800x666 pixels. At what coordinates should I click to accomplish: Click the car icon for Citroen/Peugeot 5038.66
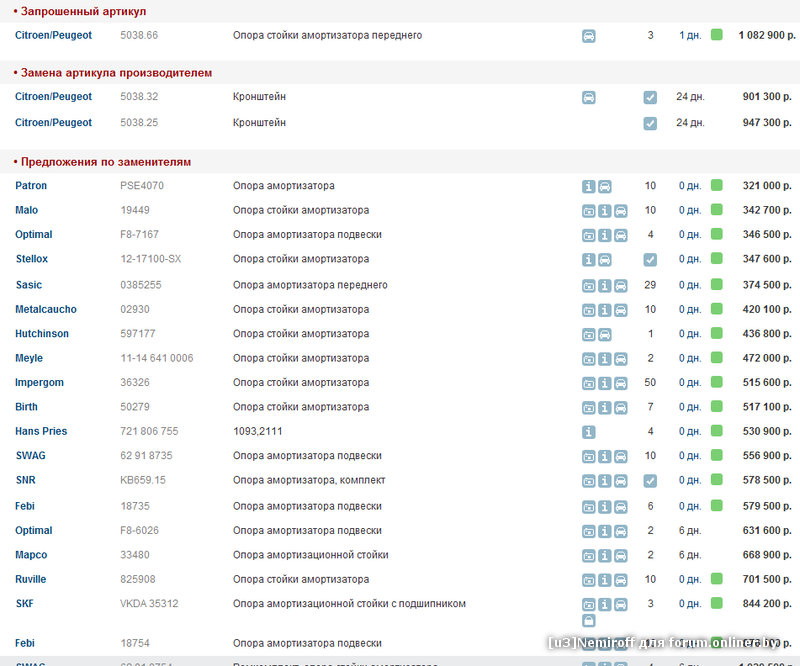589,36
